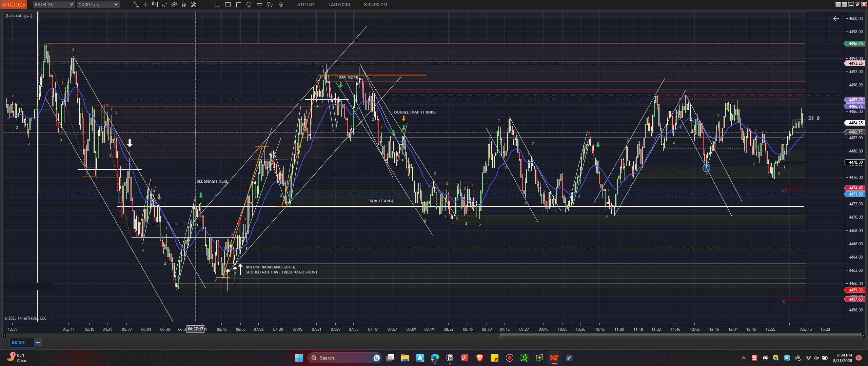This screenshot has width=868, height=366.
Task: Open the red record button app
Action: point(509,358)
